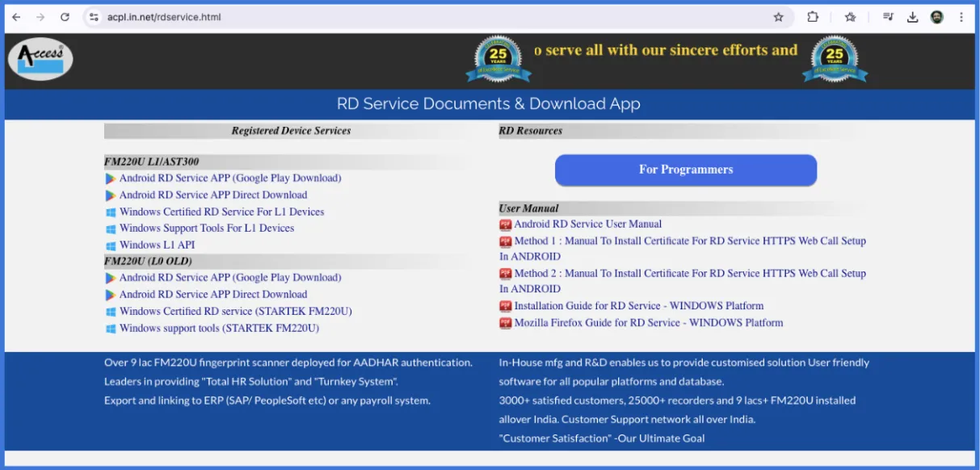Open Chrome's three-dot menu
The image size is (980, 470).
[x=961, y=17]
